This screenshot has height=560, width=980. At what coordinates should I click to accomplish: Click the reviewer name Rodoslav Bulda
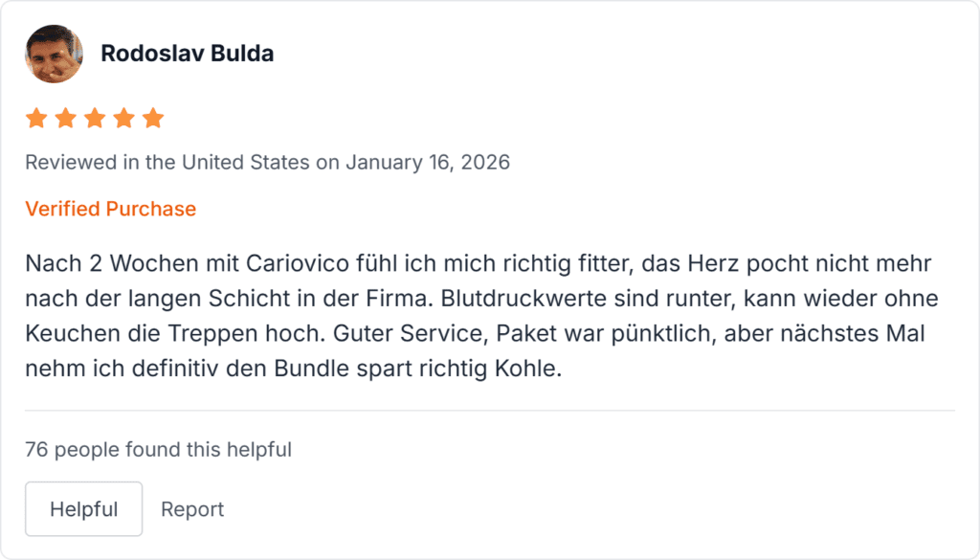point(187,54)
